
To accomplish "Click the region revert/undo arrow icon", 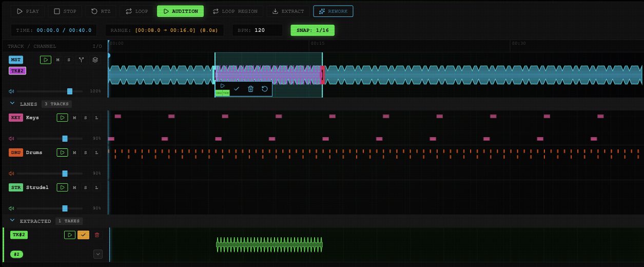I will [265, 89].
